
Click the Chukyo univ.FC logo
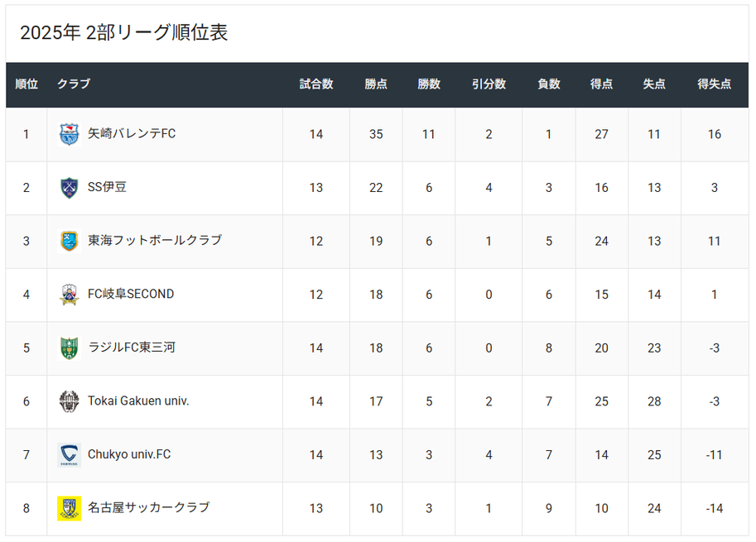(70, 454)
